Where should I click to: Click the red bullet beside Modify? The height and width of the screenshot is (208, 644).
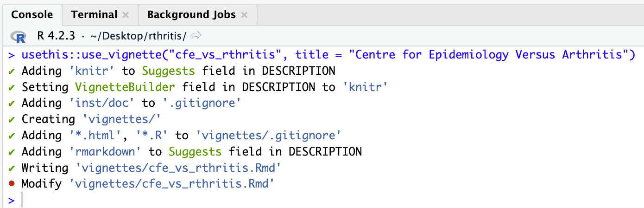(x=12, y=184)
